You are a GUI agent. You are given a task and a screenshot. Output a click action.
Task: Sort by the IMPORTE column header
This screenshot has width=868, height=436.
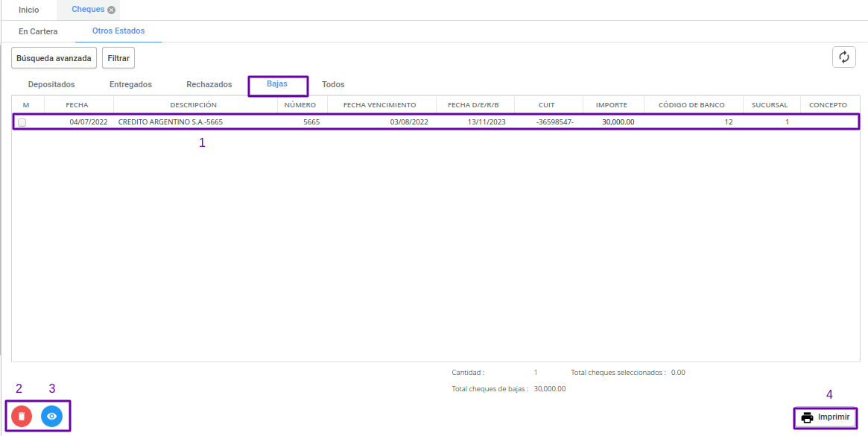pos(611,104)
